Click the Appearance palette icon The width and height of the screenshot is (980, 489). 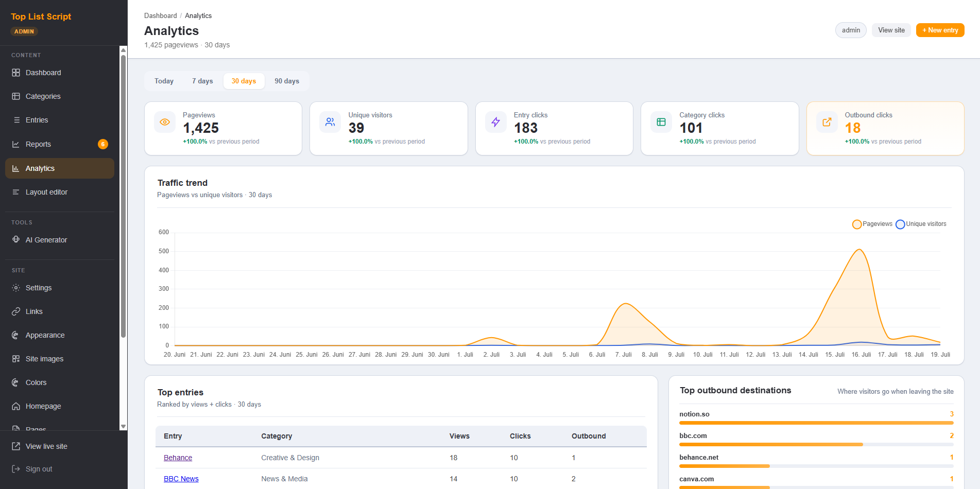[x=16, y=335]
